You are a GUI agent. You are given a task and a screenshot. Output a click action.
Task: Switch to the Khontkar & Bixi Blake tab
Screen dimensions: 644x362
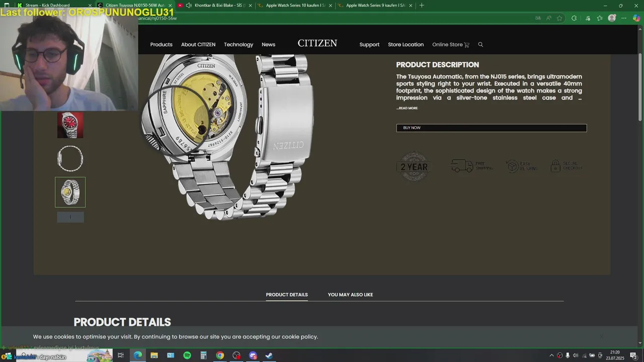(215, 6)
